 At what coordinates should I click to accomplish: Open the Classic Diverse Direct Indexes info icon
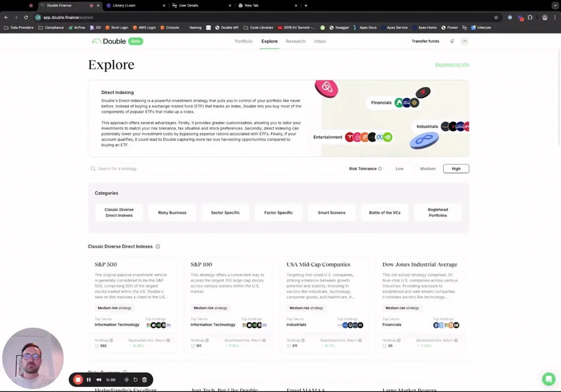click(x=158, y=246)
